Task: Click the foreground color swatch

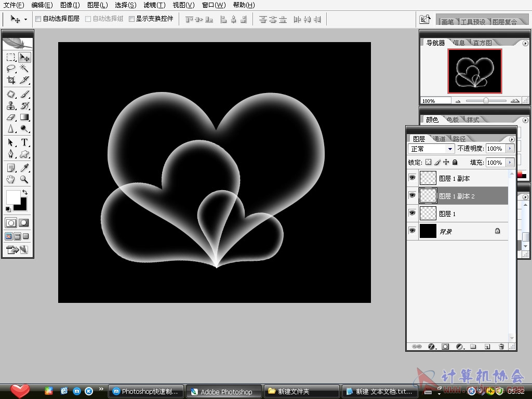Action: point(12,197)
